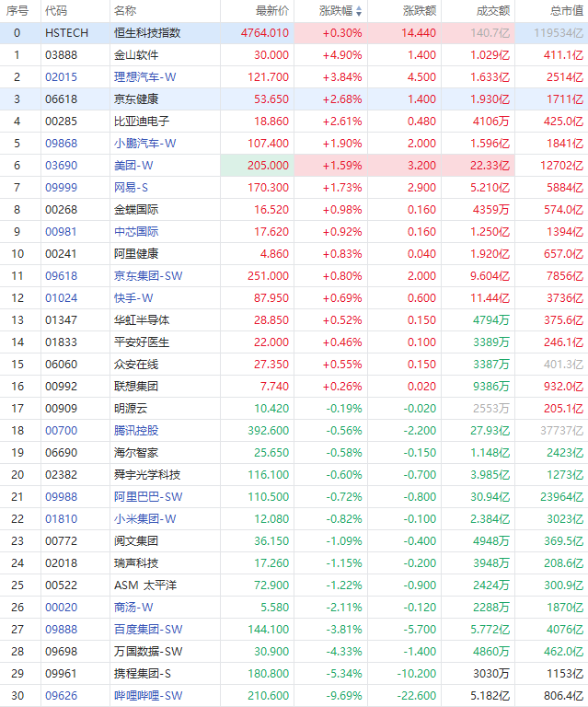Select the 金蝶国际 row name
Image resolution: width=588 pixels, height=707 pixels.
(x=136, y=210)
